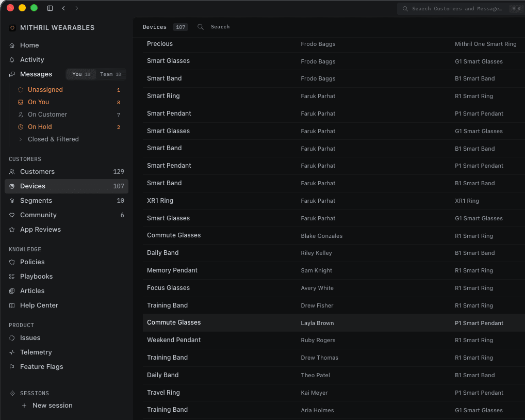The width and height of the screenshot is (525, 420).
Task: Click the Devices search magnifier icon
Action: [201, 27]
